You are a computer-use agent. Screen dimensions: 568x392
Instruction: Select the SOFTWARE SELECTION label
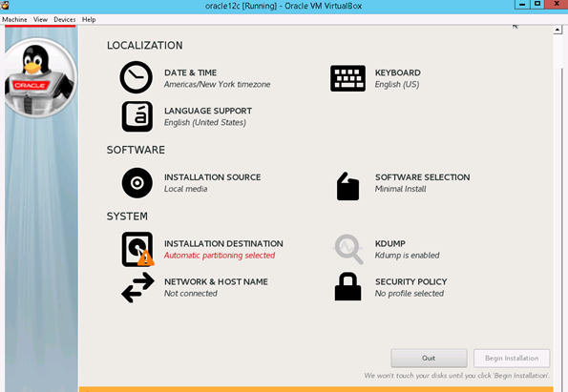click(x=422, y=177)
